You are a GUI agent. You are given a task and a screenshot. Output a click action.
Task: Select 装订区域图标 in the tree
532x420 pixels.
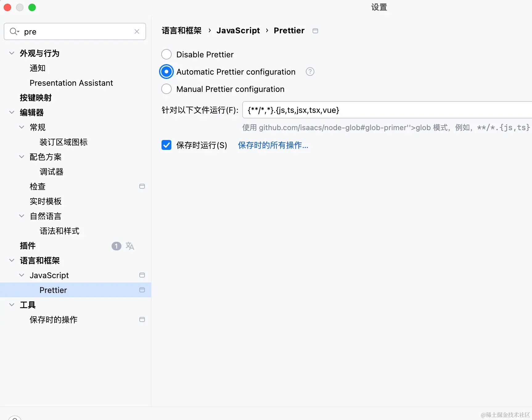(x=63, y=142)
